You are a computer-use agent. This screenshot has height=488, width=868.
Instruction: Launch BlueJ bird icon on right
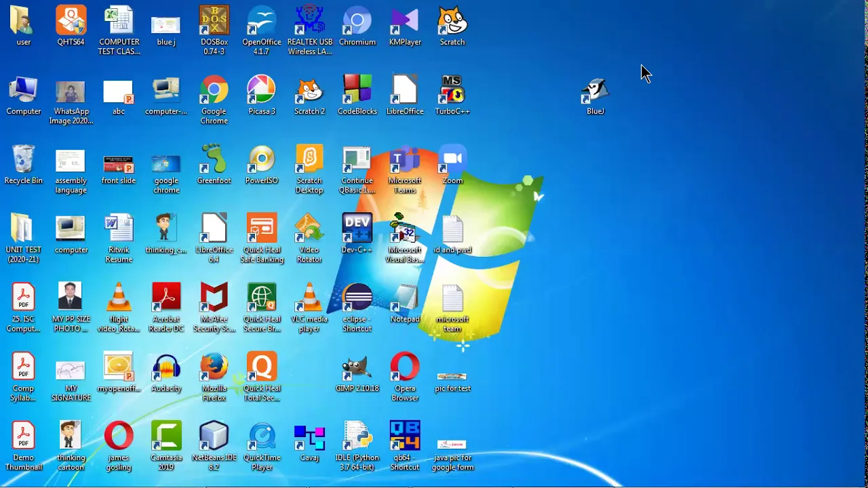click(595, 96)
